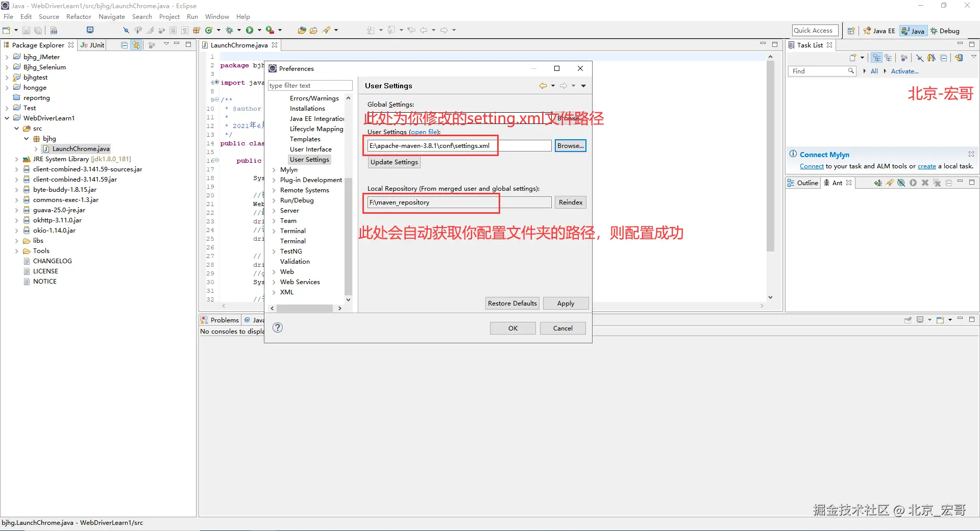The image size is (980, 531).
Task: Click OK in Preferences dialog
Action: pos(513,328)
